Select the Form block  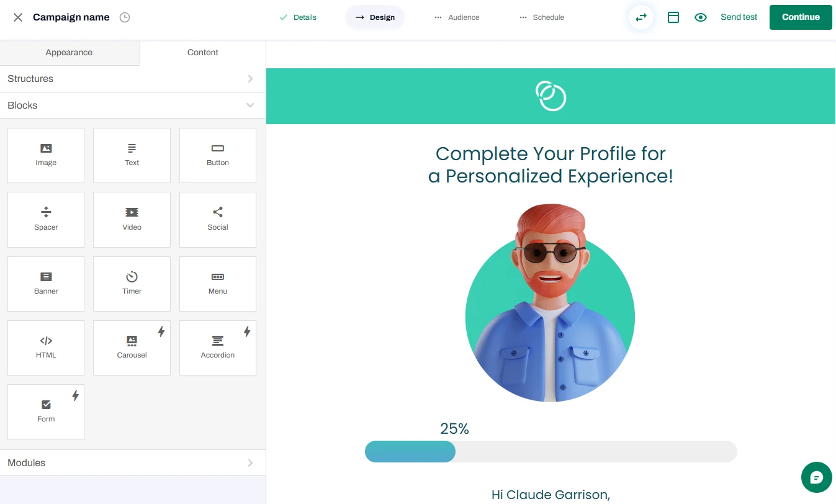pyautogui.click(x=46, y=412)
